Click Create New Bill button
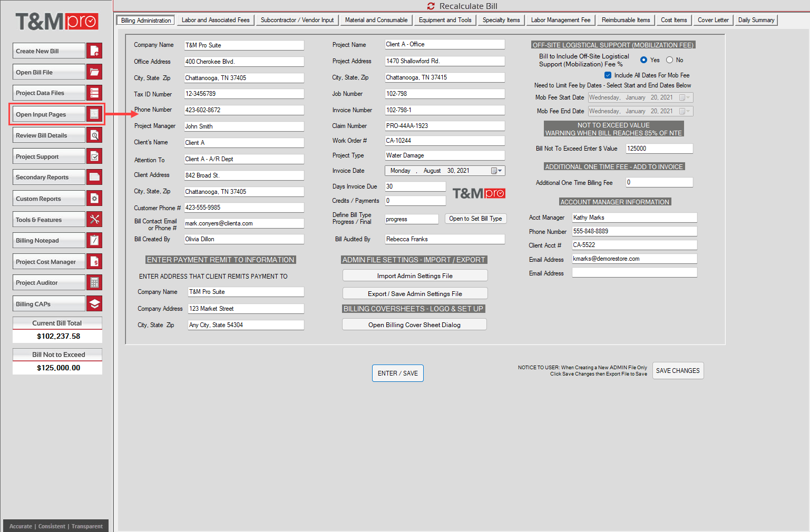Image resolution: width=810 pixels, height=532 pixels. click(x=48, y=51)
